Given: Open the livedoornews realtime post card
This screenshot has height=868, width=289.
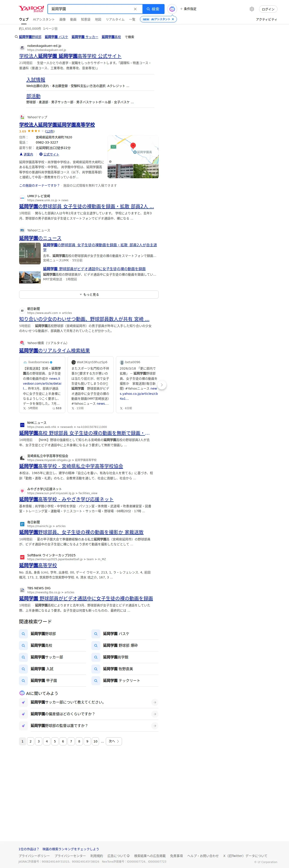Looking at the screenshot, I should 42,384.
